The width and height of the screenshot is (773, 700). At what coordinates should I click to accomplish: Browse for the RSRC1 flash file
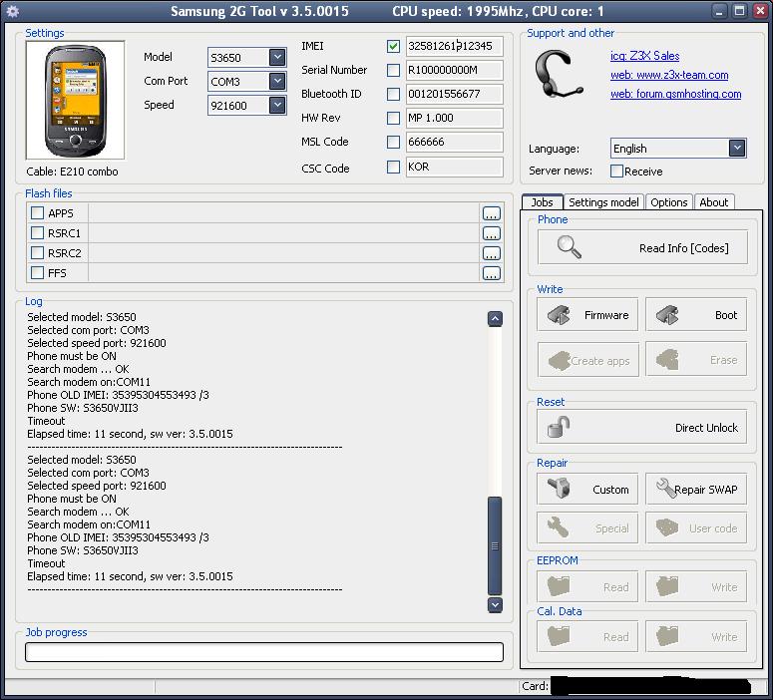(491, 233)
